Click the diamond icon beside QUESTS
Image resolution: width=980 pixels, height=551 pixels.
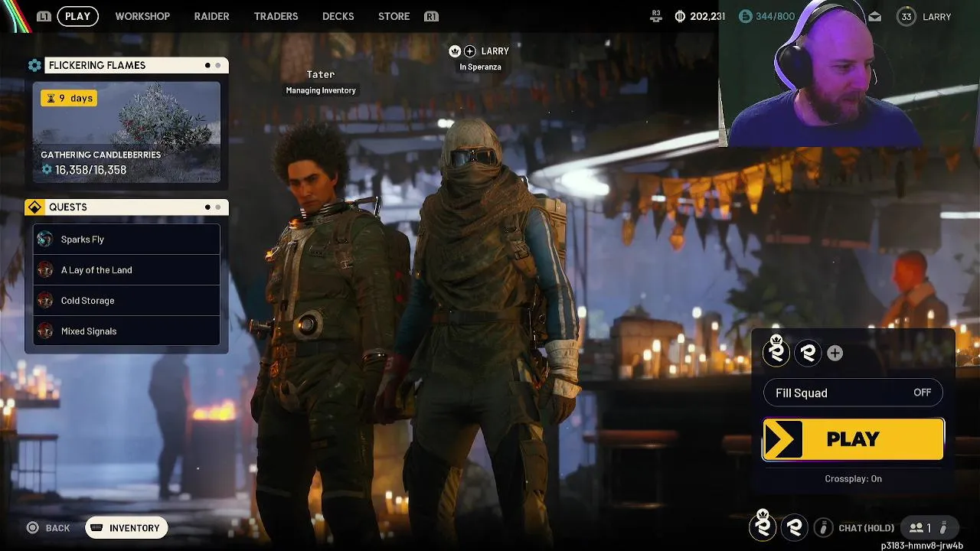click(34, 207)
